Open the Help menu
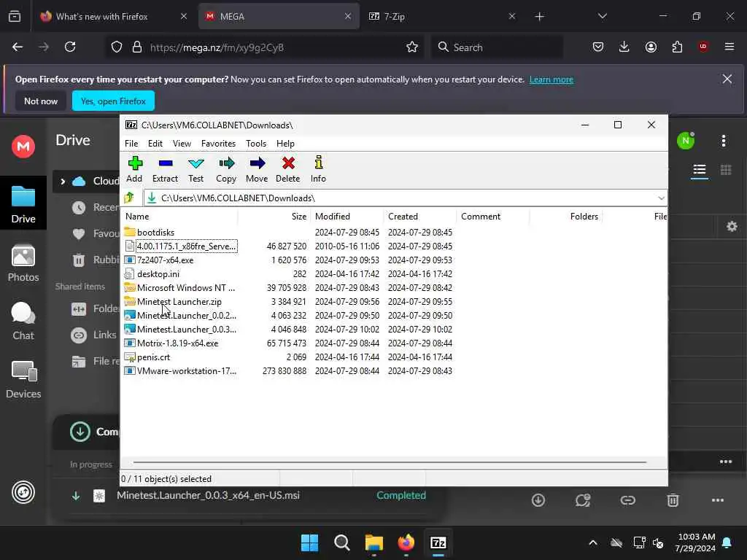Screen dimensions: 747x560 tap(285, 144)
